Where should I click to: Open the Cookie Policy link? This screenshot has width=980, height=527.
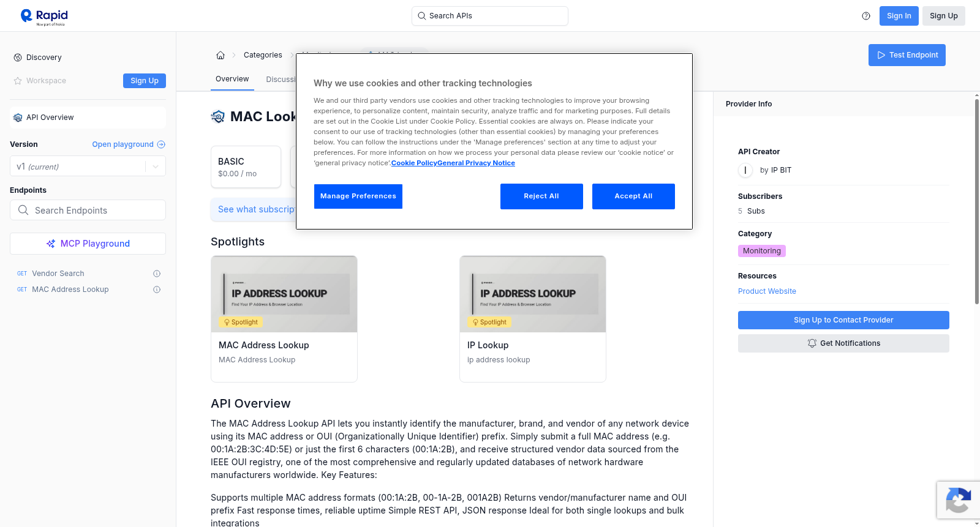pos(414,163)
